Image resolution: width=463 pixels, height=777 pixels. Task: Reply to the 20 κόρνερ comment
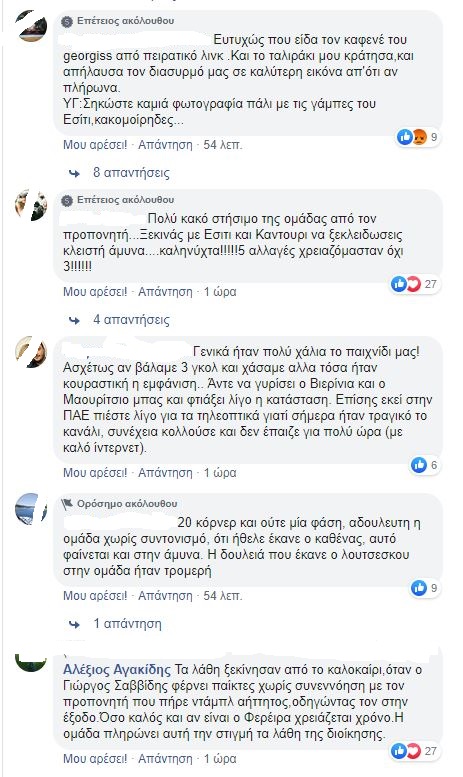coord(165,595)
